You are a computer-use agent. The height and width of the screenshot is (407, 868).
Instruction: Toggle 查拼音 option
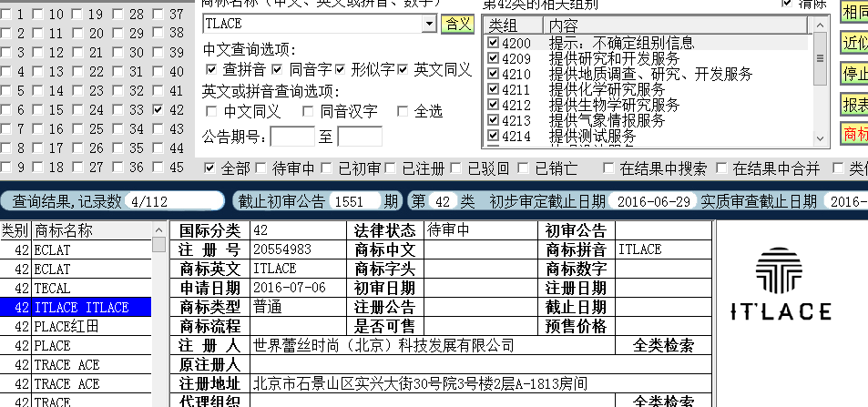(x=211, y=69)
